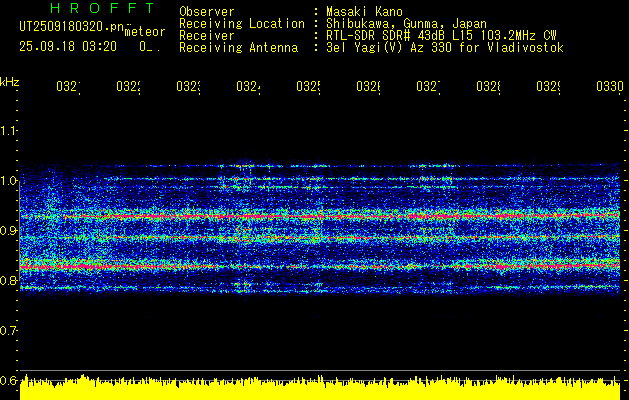Click the 0330 time marker
The width and height of the screenshot is (629, 400).
click(610, 86)
